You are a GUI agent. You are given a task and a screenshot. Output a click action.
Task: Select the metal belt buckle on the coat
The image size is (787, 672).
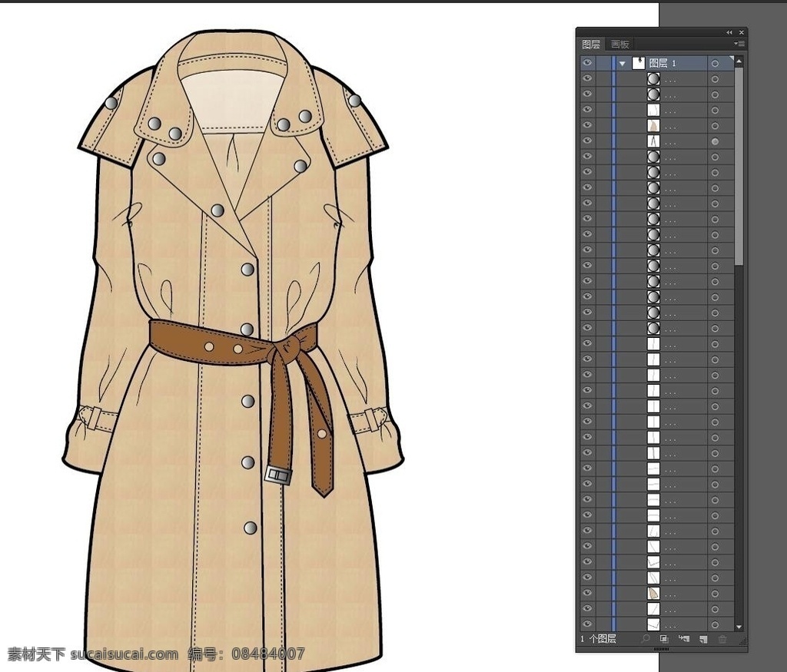tap(279, 475)
